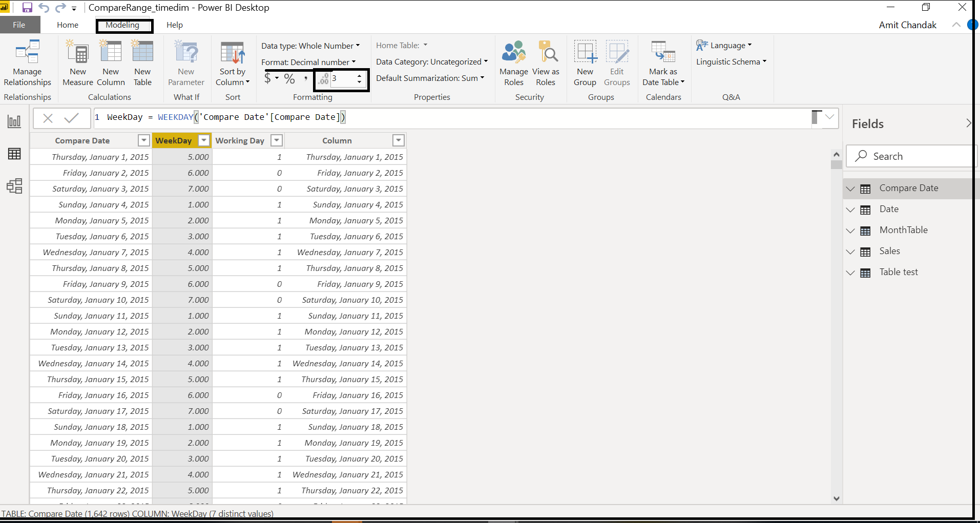Collapse the ribbon chevron
The width and height of the screenshot is (980, 523).
tap(956, 25)
